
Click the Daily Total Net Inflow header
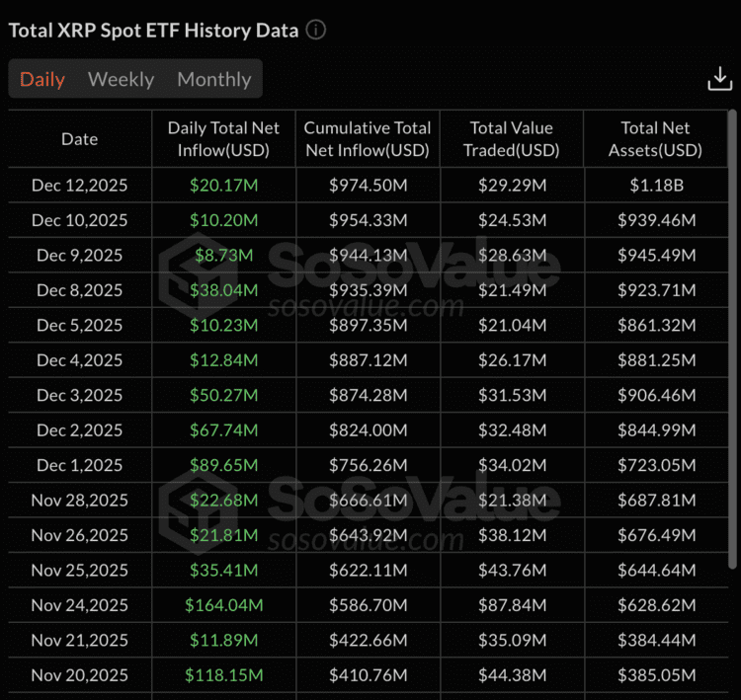223,139
